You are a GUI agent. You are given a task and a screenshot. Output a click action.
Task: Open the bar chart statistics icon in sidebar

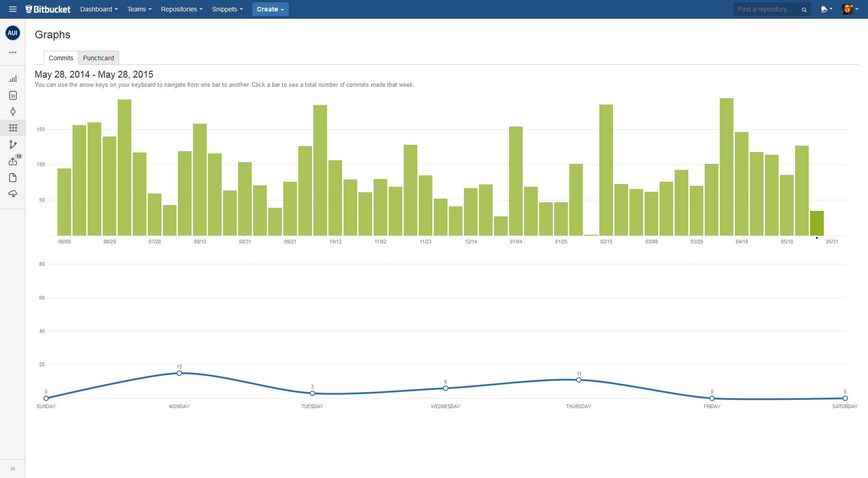click(x=13, y=78)
